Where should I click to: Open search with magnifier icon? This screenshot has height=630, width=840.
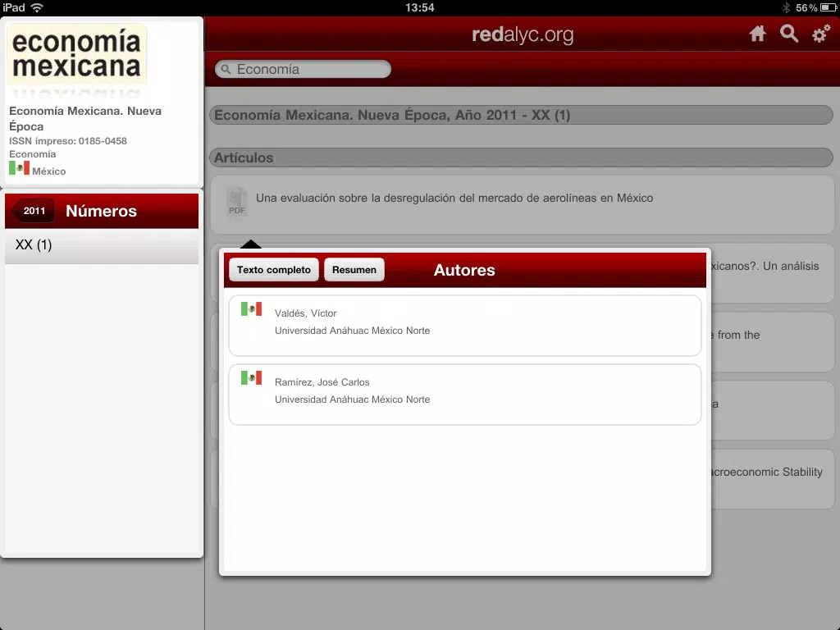pos(788,34)
